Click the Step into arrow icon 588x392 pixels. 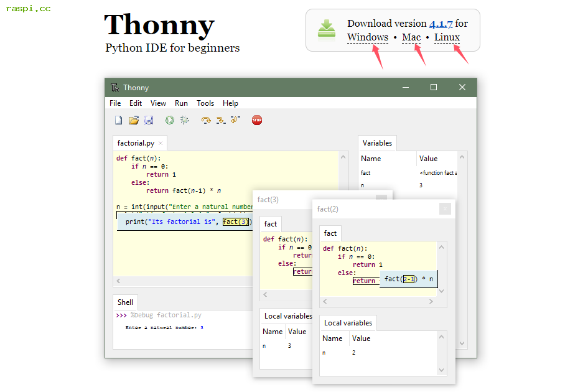pyautogui.click(x=220, y=120)
